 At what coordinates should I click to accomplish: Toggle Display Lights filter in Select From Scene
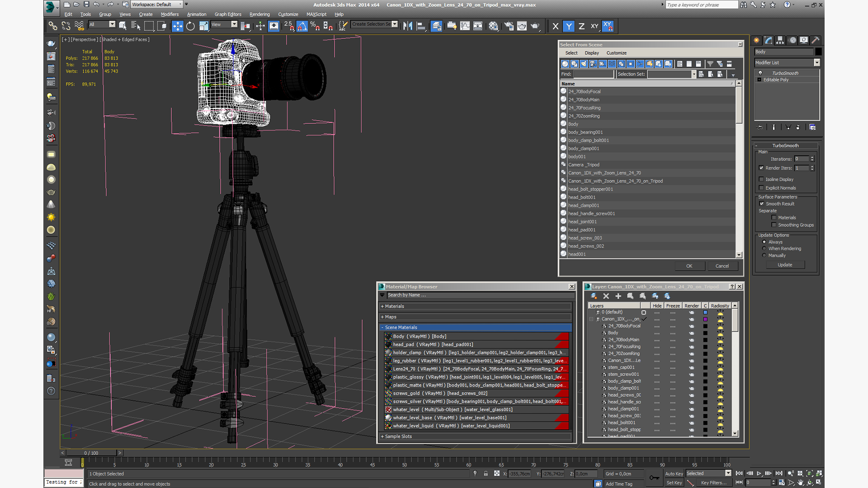[x=584, y=64]
